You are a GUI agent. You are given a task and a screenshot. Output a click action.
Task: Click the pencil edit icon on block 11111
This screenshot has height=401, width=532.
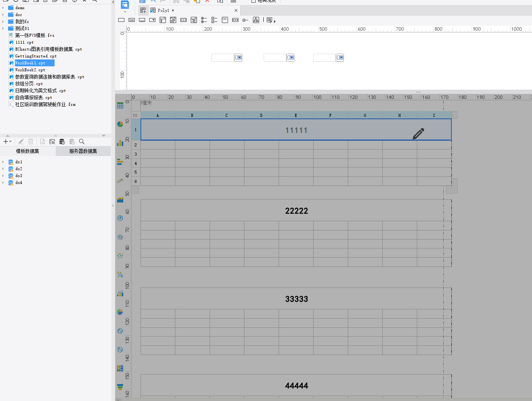[x=418, y=133]
